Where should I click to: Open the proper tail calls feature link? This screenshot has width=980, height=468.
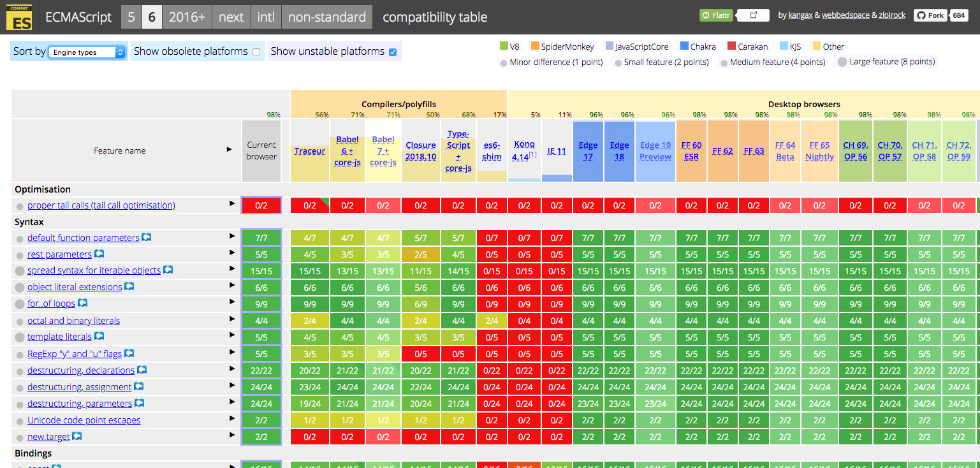click(101, 205)
